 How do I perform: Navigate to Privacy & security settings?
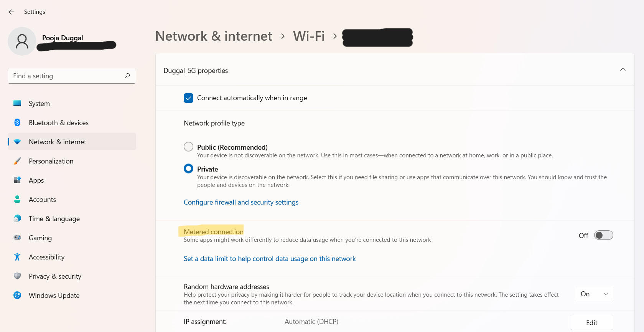pyautogui.click(x=55, y=276)
